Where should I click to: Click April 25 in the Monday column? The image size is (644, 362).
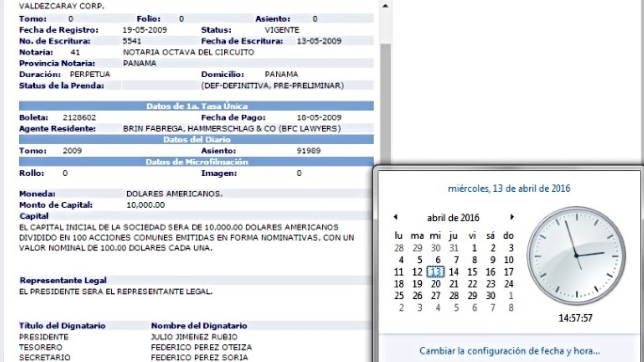pyautogui.click(x=399, y=296)
